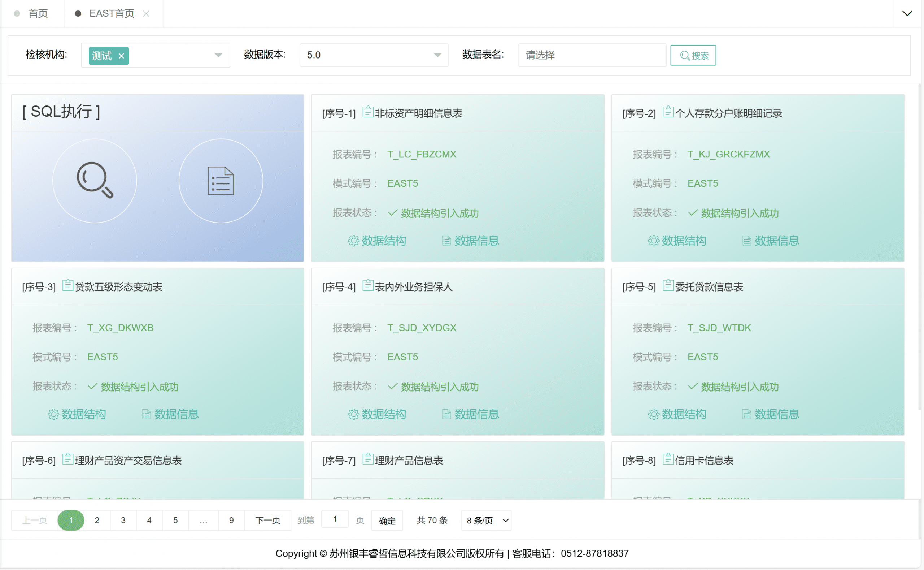This screenshot has height=570, width=924.
Task: Expand the tab list chevron at top right
Action: pyautogui.click(x=907, y=14)
